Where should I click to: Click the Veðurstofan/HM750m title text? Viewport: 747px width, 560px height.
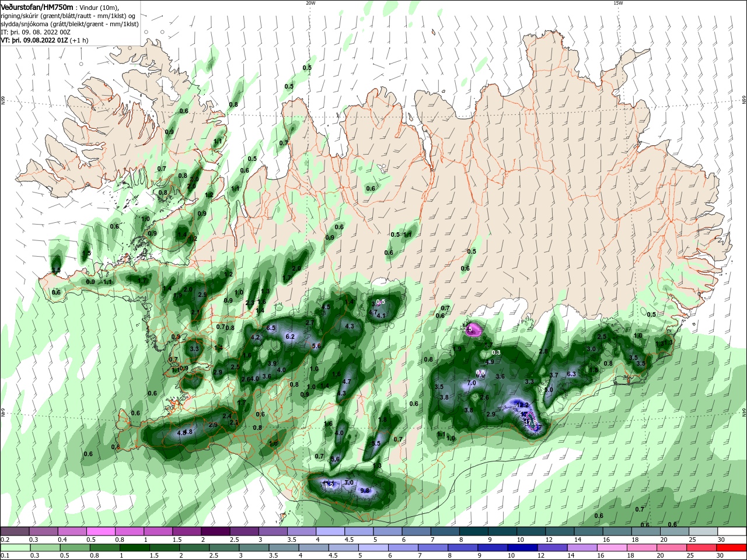(x=37, y=6)
